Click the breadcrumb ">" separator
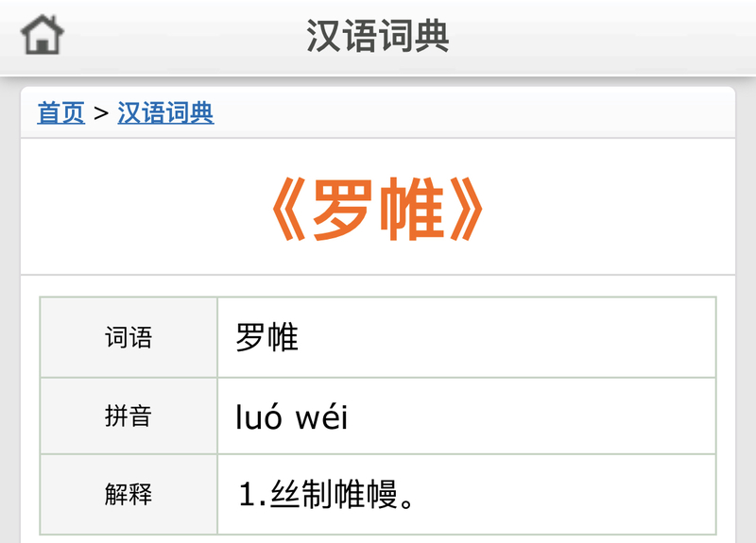 (x=101, y=113)
